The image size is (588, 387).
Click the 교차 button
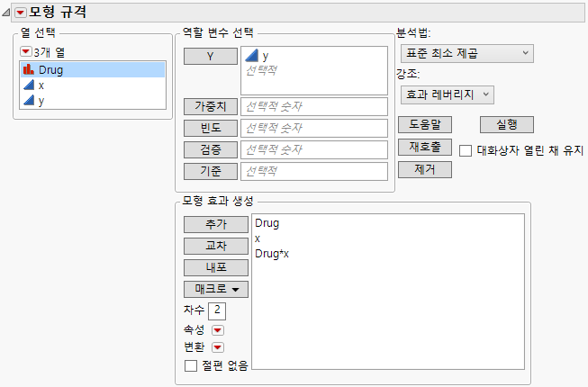[216, 246]
